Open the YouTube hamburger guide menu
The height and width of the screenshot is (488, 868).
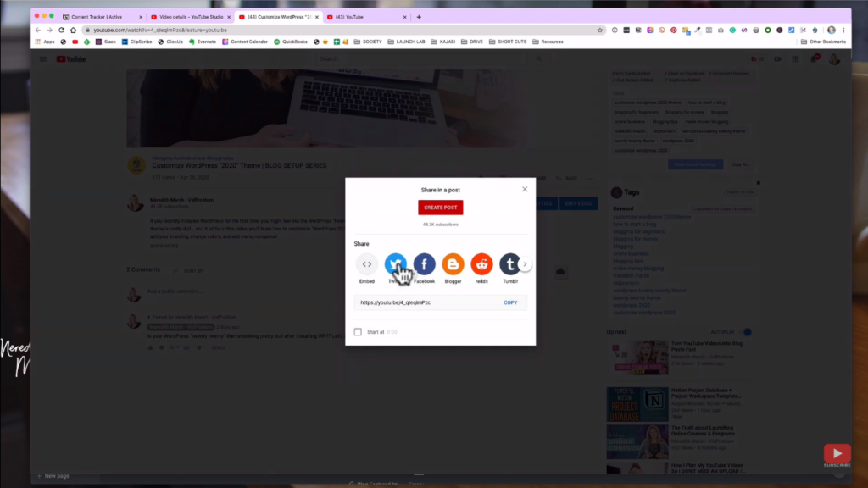(x=42, y=59)
